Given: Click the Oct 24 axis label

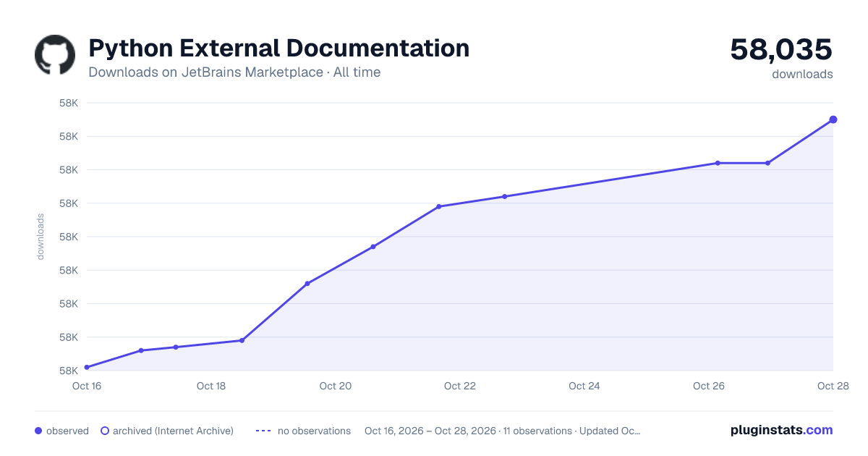Looking at the screenshot, I should click(x=584, y=386).
